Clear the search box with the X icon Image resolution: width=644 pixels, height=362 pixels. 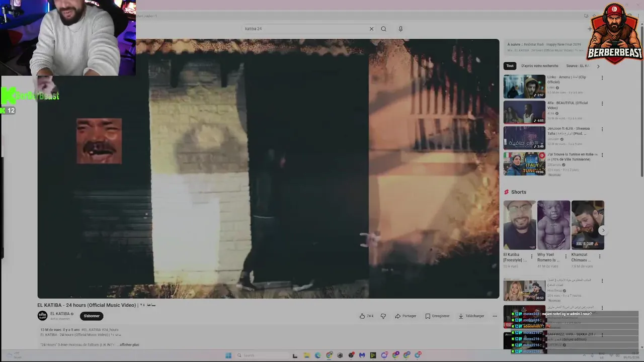(371, 29)
